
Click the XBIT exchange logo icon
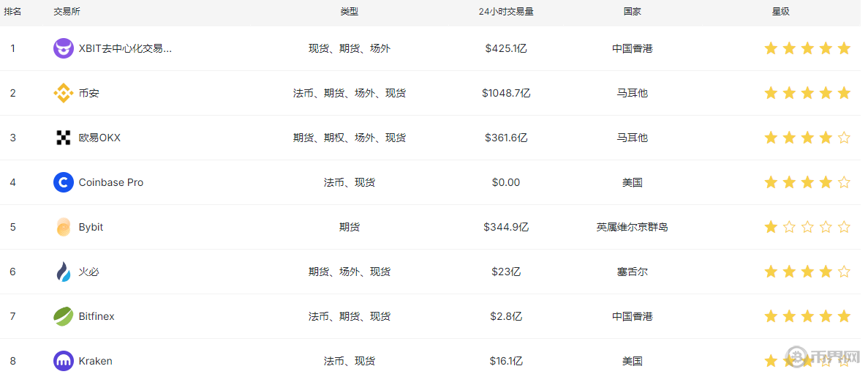coord(64,48)
